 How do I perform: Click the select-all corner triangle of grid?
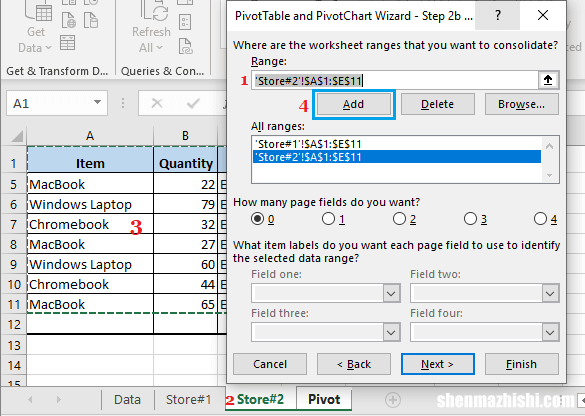pyautogui.click(x=17, y=136)
